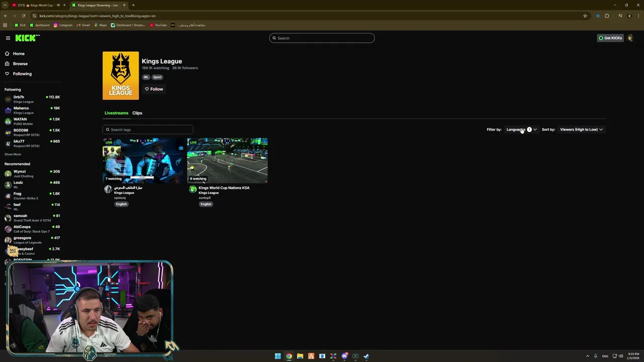Viewport: 644px width, 362px height.
Task: Open AbiCoops recommended channel
Action: click(x=32, y=229)
